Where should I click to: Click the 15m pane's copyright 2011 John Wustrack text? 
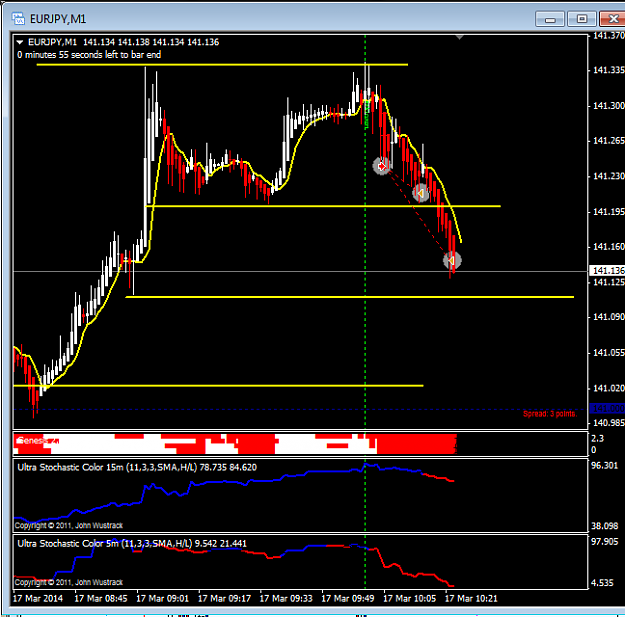(x=69, y=525)
